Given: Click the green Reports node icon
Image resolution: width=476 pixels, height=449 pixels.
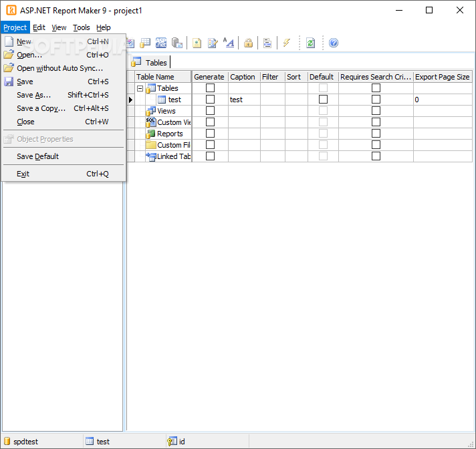Looking at the screenshot, I should [151, 134].
